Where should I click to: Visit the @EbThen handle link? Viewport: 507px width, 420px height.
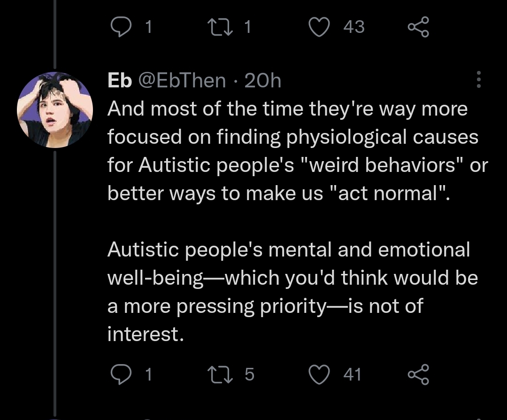coord(181,81)
